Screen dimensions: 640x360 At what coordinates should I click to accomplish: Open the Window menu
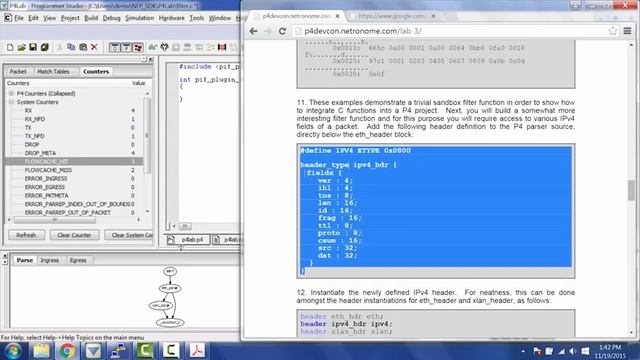pos(220,18)
